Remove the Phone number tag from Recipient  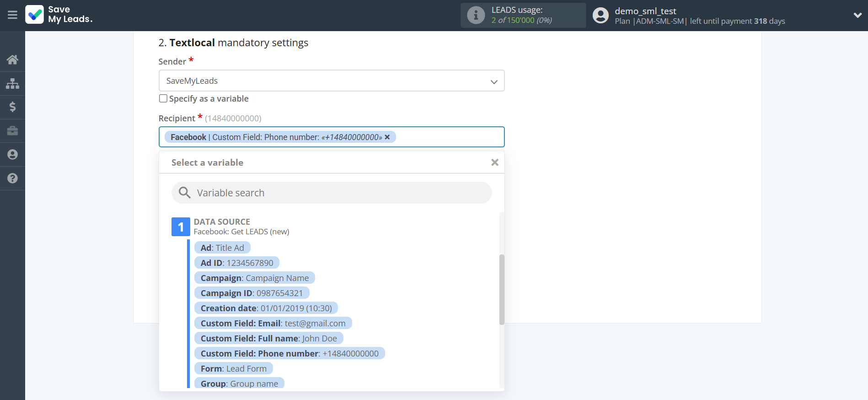[x=387, y=137]
